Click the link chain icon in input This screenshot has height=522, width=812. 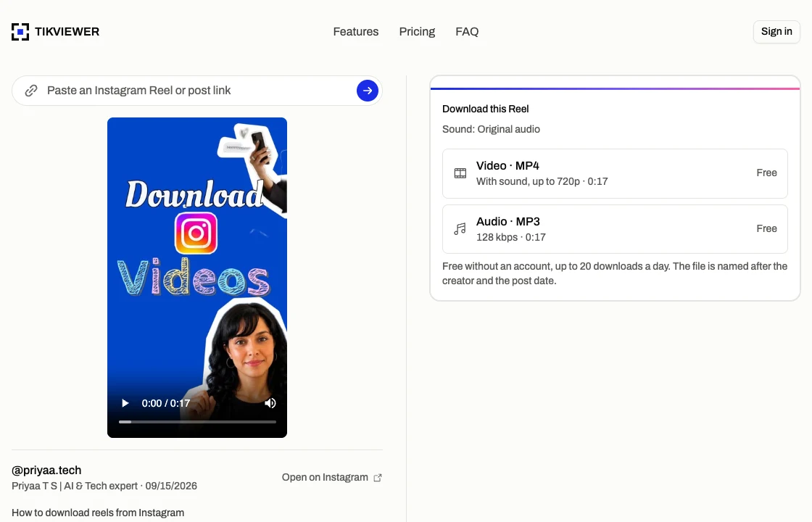[x=31, y=91]
